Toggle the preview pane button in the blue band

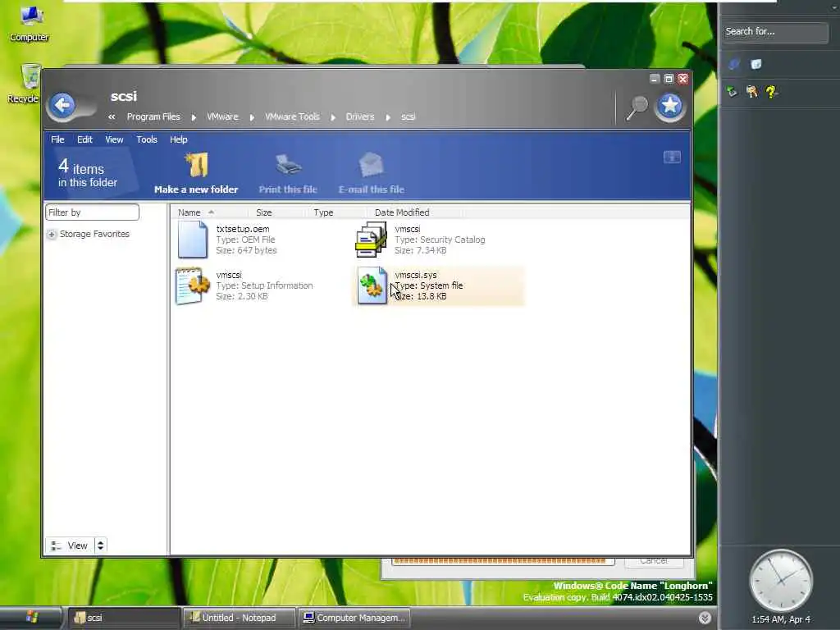pos(672,157)
